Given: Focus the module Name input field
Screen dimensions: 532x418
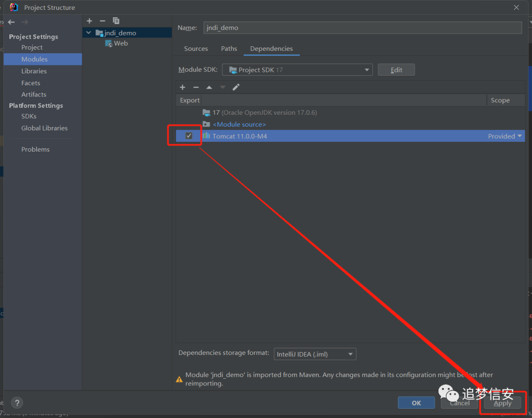Looking at the screenshot, I should pyautogui.click(x=363, y=28).
